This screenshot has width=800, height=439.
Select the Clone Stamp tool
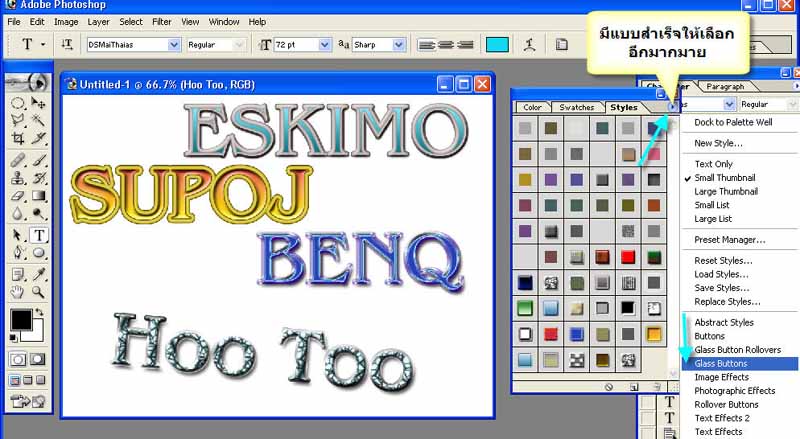18,178
